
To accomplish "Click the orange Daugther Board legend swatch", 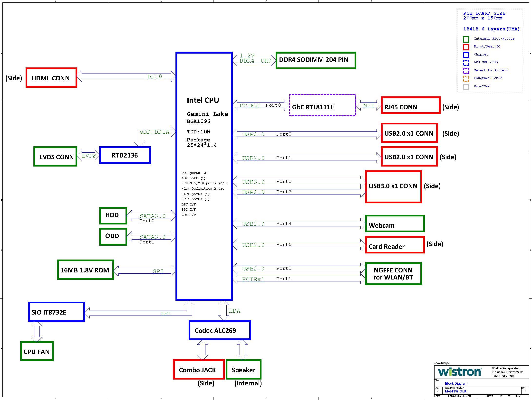I will tap(466, 79).
